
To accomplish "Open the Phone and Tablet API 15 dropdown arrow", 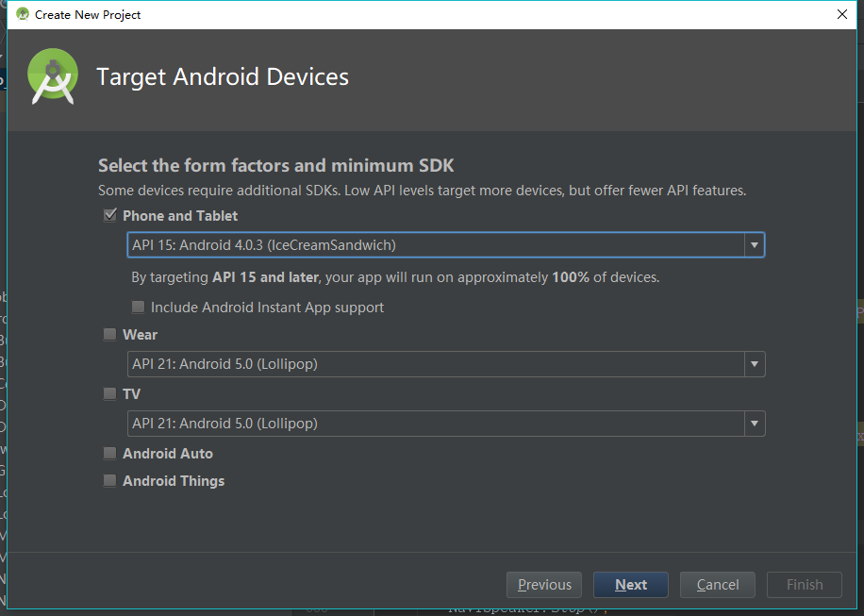I will (755, 245).
